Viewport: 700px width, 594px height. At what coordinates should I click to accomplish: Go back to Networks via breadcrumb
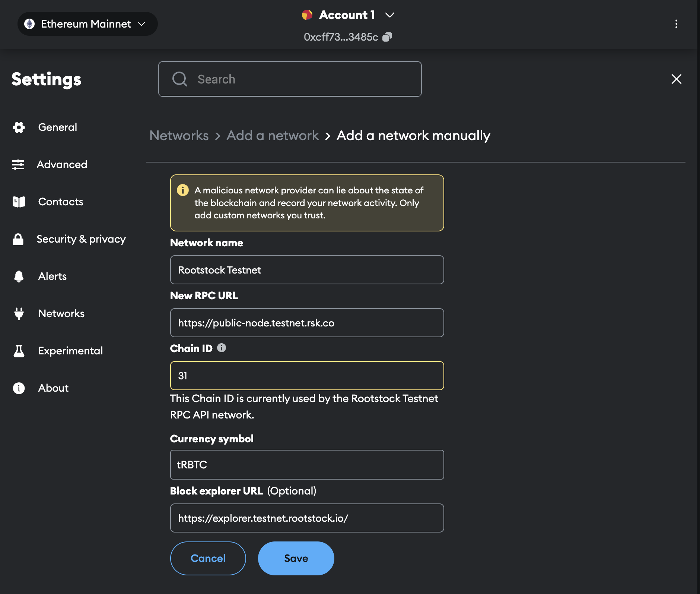pyautogui.click(x=179, y=136)
